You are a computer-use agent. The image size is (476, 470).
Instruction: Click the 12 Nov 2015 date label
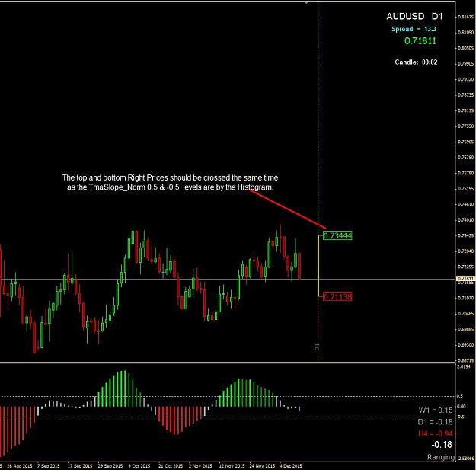coord(232,466)
